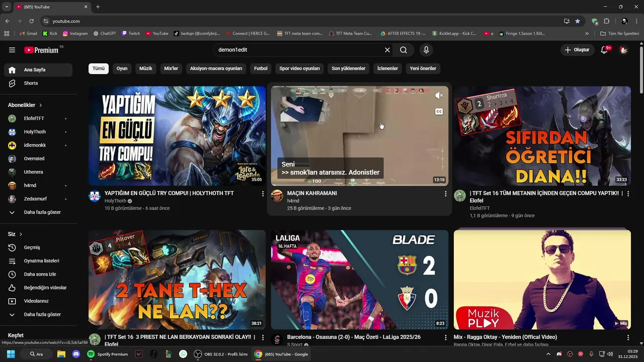Viewport: 644px width, 362px height.
Task: Open the Barcelona 2-0 LaLiga thumbnail
Action: click(x=360, y=280)
